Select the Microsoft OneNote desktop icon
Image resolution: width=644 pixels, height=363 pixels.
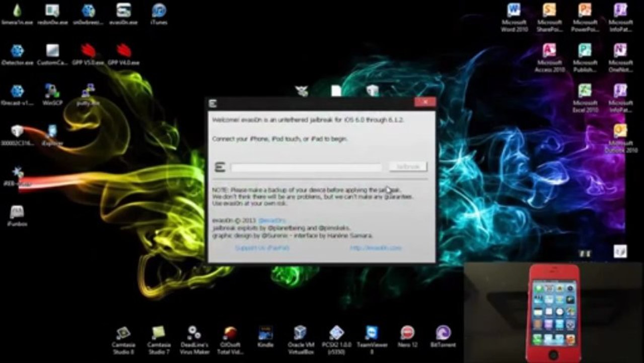pyautogui.click(x=620, y=57)
